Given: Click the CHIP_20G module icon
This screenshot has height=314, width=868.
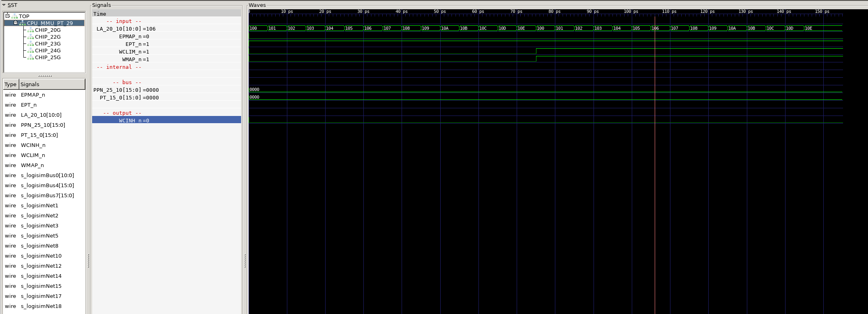Looking at the screenshot, I should 31,30.
